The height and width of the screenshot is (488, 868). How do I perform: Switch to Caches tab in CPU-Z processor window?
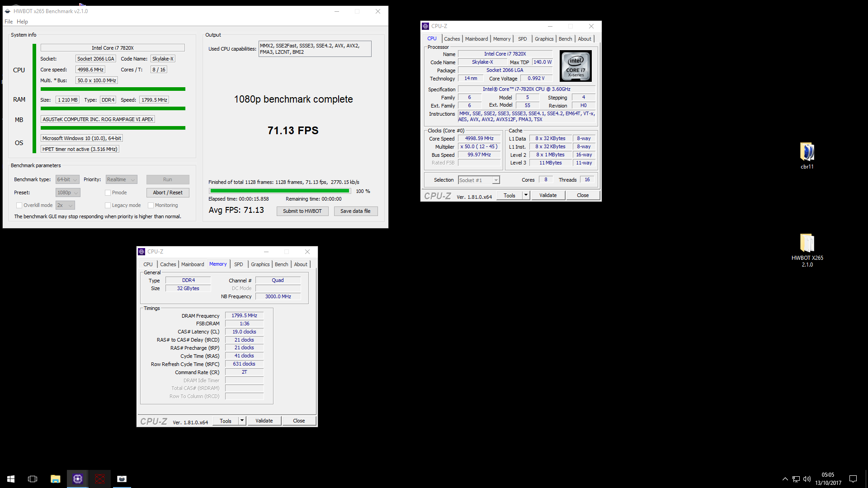click(x=452, y=39)
